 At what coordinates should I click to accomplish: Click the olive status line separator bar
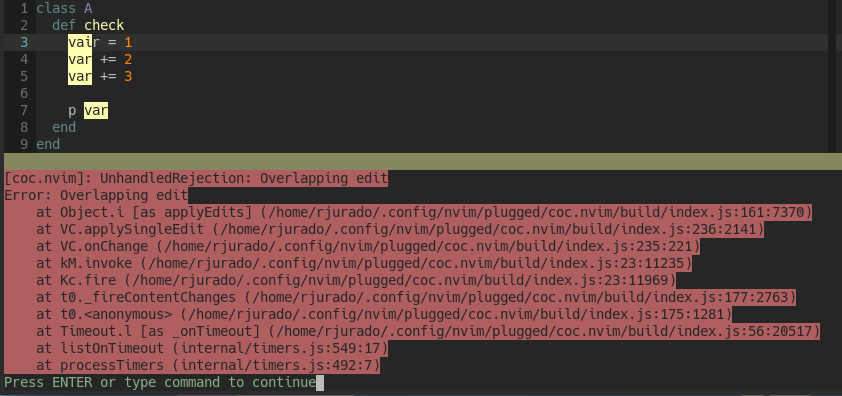tap(421, 161)
